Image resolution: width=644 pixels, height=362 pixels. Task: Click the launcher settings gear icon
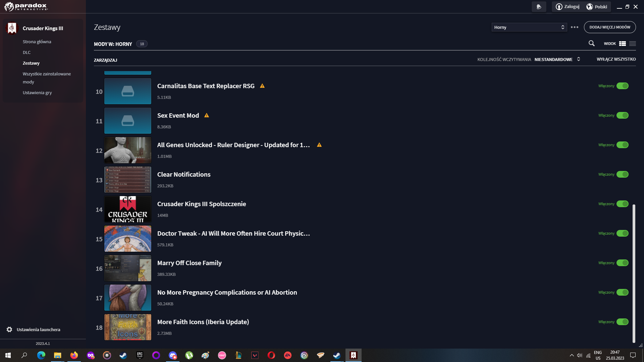(9, 329)
